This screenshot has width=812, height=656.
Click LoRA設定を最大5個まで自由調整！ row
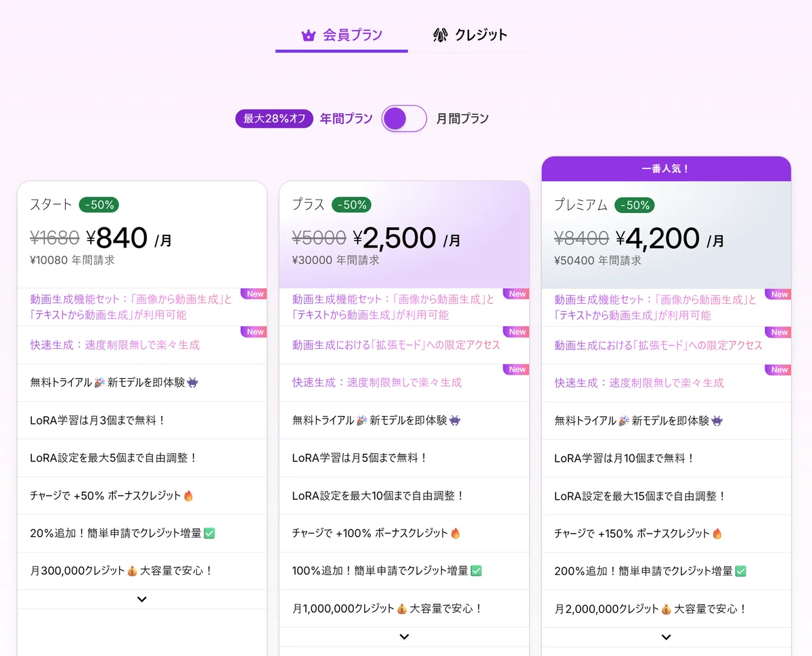coord(142,458)
